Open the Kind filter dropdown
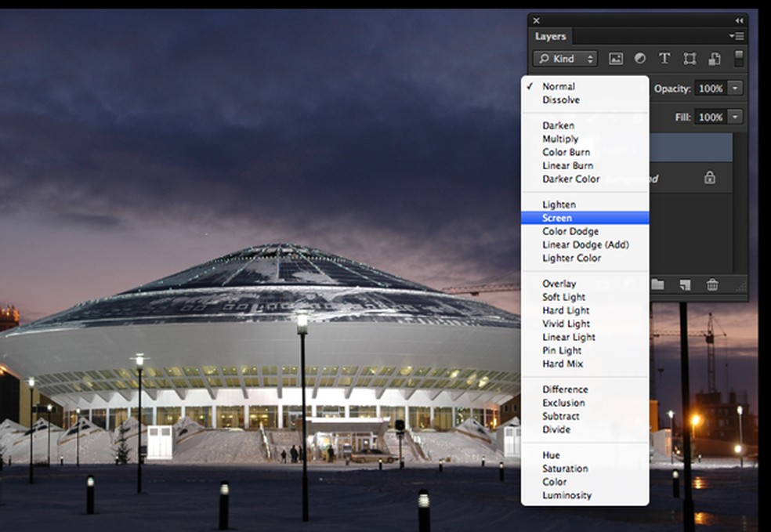This screenshot has height=532, width=771. (x=565, y=59)
